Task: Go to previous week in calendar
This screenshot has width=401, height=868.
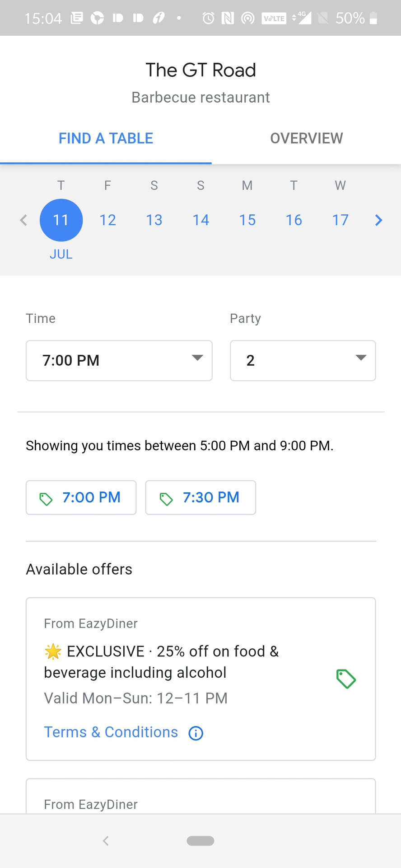Action: coord(23,220)
